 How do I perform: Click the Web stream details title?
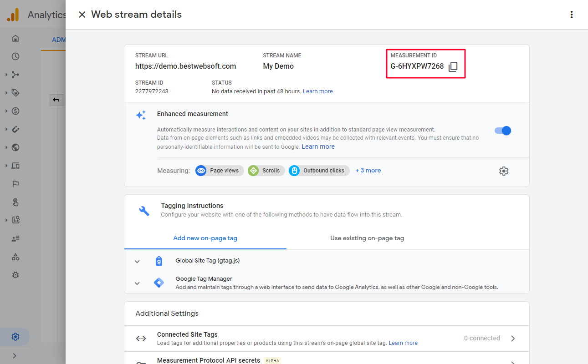click(136, 15)
